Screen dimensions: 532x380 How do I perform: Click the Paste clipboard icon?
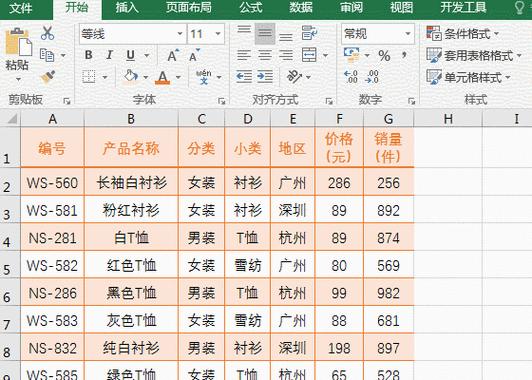click(x=19, y=42)
